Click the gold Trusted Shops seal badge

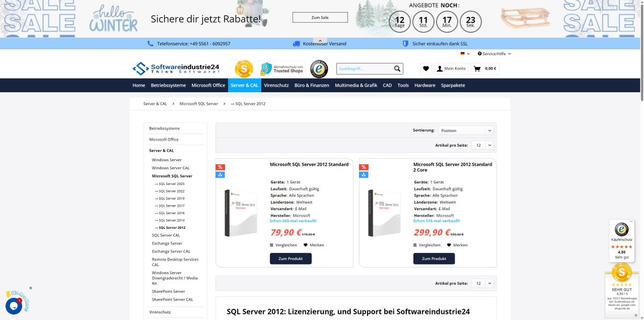pyautogui.click(x=244, y=69)
